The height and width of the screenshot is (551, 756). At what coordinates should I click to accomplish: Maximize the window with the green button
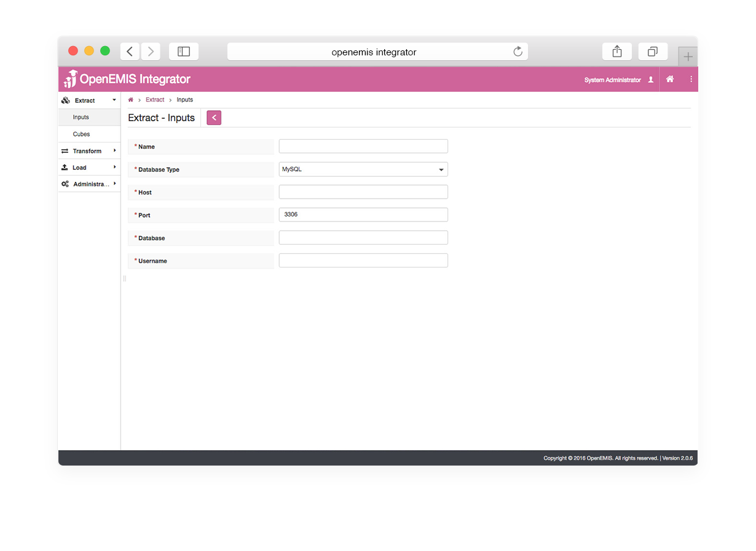click(105, 51)
